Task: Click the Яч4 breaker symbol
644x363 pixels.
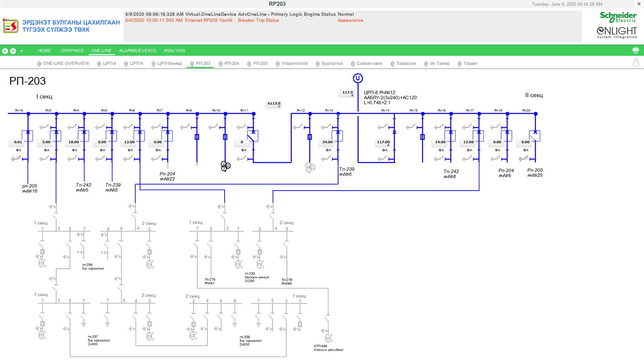Action: pos(84,135)
